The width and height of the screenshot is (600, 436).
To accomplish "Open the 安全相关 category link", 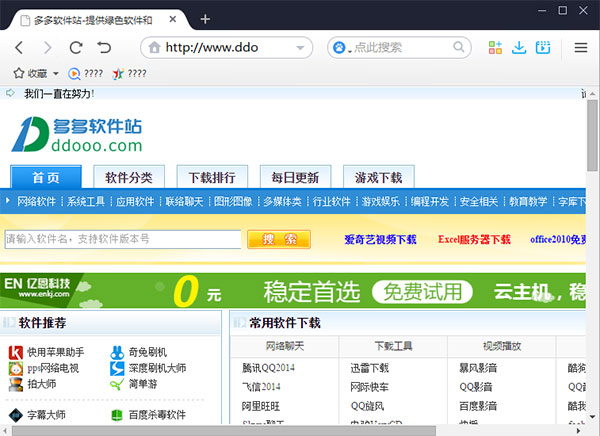I will [479, 201].
